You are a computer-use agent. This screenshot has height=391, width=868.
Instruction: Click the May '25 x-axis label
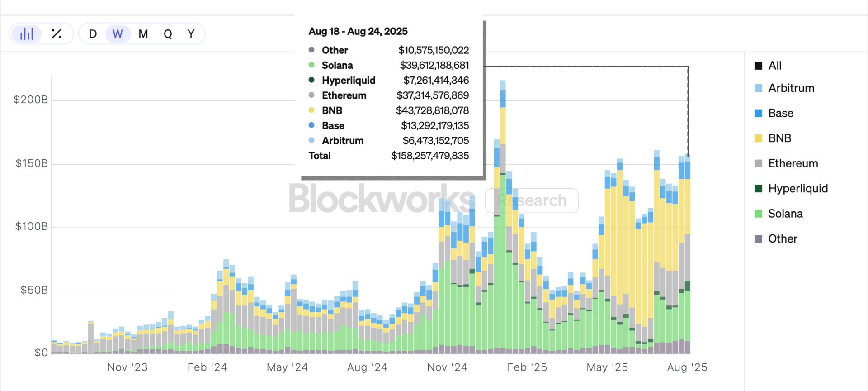point(607,367)
